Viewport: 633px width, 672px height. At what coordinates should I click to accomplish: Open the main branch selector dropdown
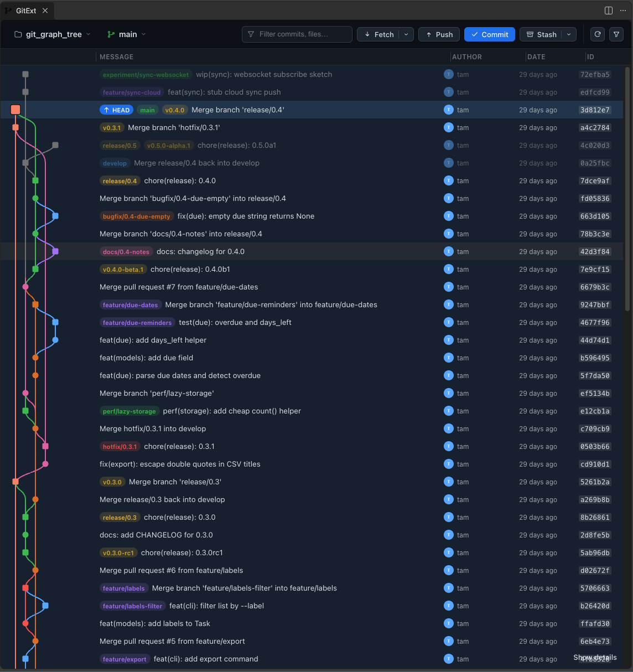pyautogui.click(x=127, y=34)
